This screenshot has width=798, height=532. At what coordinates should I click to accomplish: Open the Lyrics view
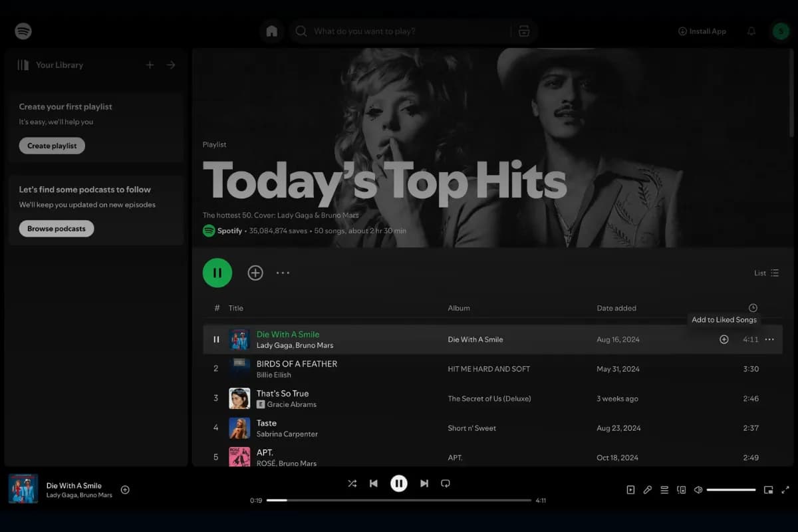coord(648,489)
